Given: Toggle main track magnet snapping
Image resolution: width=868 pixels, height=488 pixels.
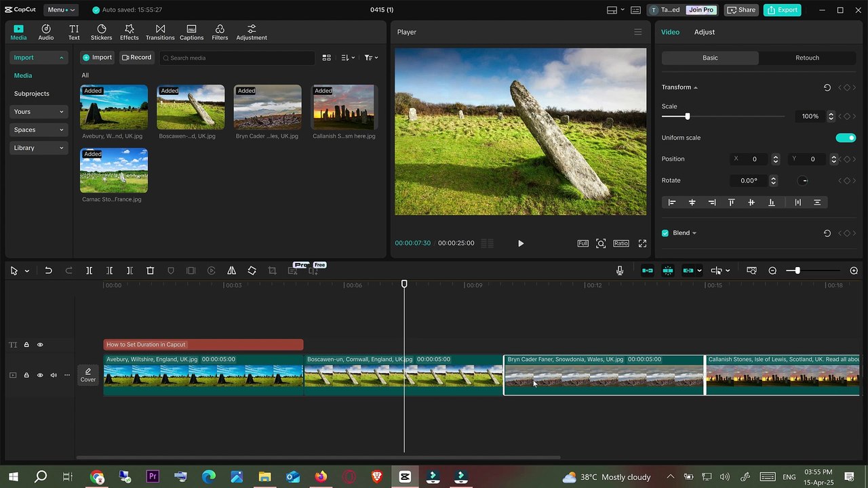Looking at the screenshot, I should point(648,270).
